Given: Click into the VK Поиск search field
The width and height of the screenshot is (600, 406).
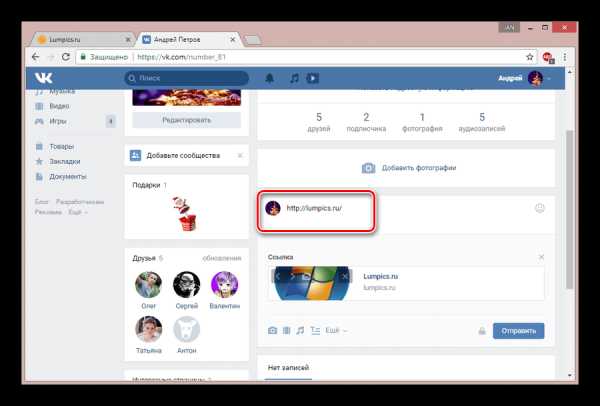Looking at the screenshot, I should (187, 78).
